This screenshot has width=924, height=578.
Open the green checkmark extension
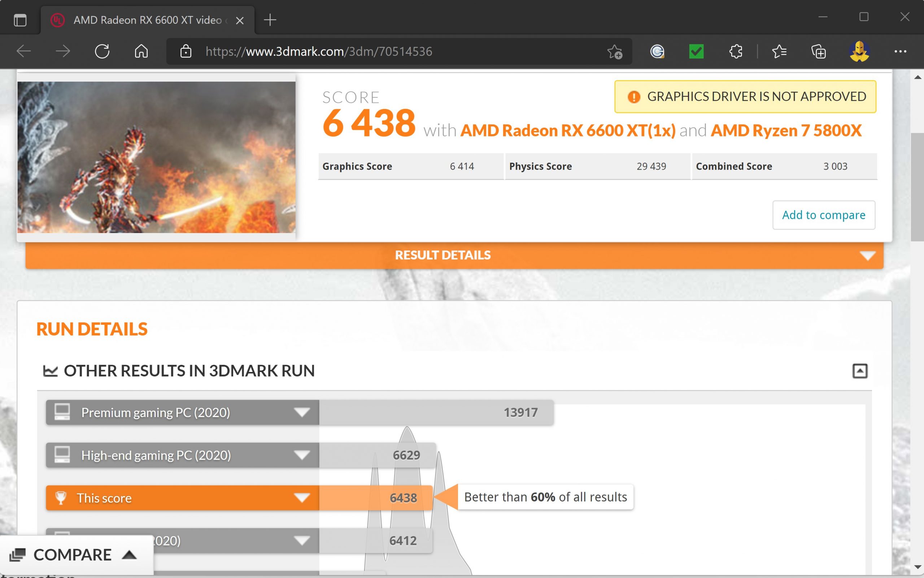tap(696, 51)
